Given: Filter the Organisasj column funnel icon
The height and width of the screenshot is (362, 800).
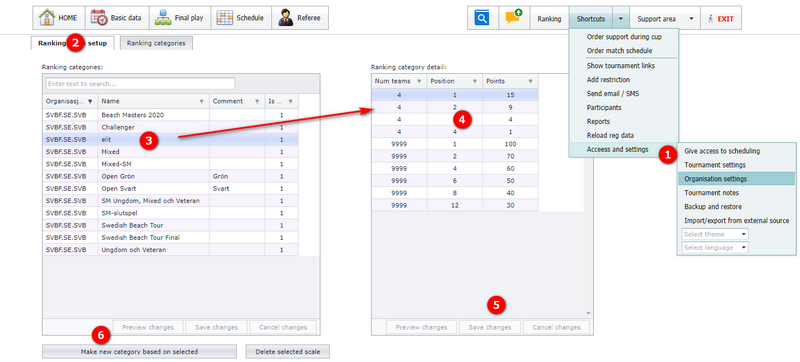Looking at the screenshot, I should coord(90,101).
